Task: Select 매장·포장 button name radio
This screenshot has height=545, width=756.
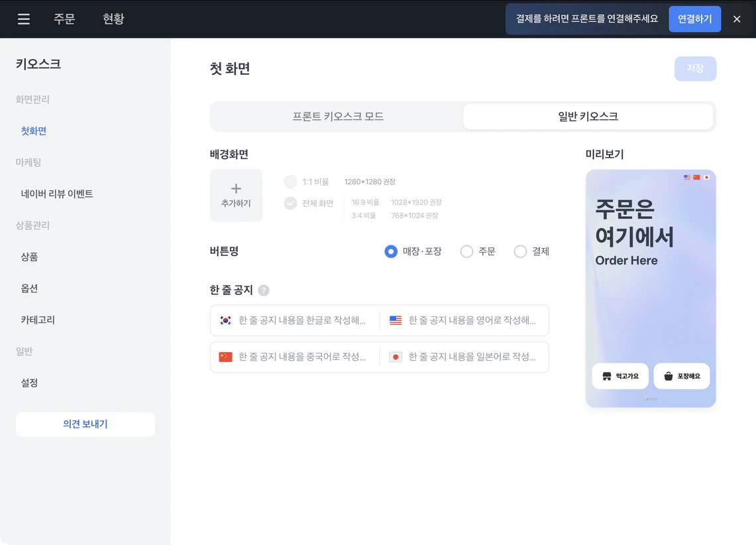Action: tap(391, 251)
